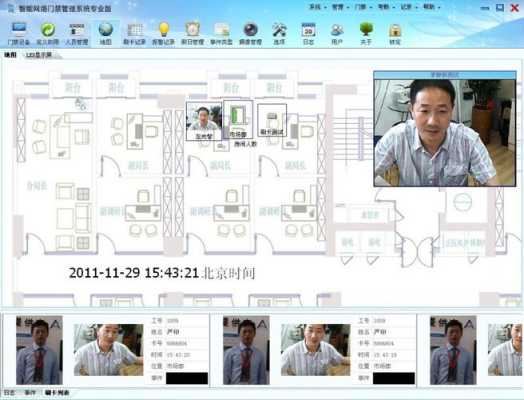Click the time field in first record
This screenshot has width=524, height=400.
186,355
